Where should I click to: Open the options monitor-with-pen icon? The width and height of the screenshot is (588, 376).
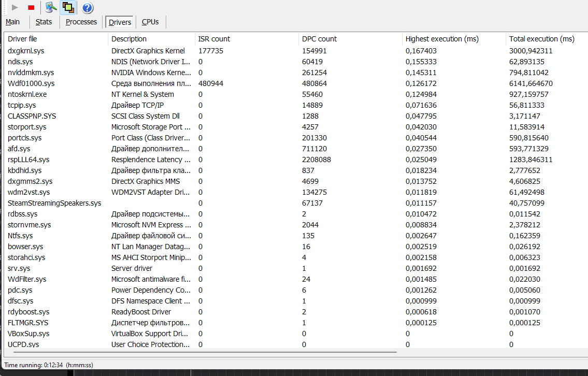click(51, 7)
